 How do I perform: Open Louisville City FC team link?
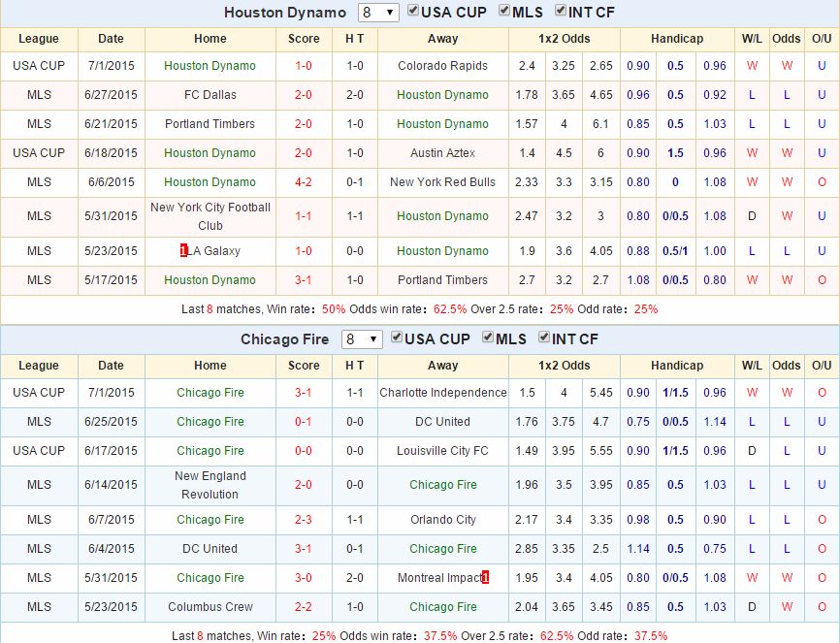(442, 451)
